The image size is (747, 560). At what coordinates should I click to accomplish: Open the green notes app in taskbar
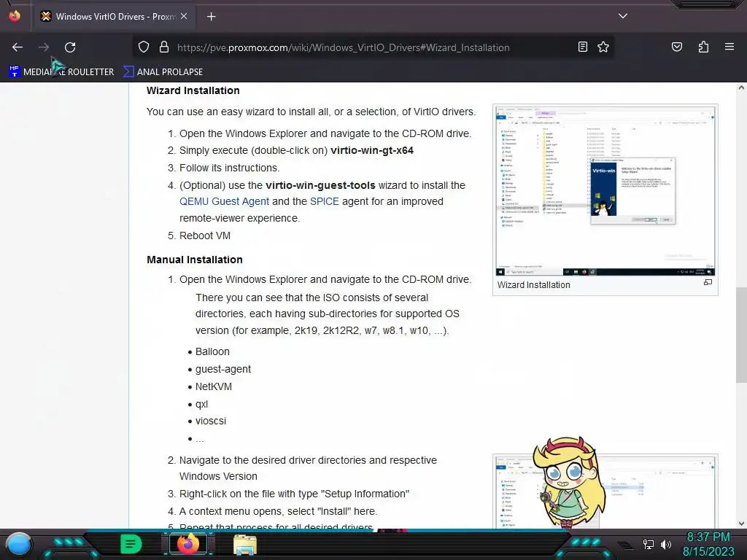click(131, 544)
